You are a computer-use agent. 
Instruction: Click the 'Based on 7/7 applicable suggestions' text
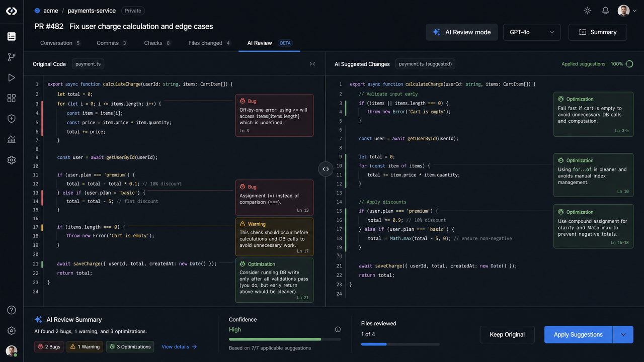pos(270,348)
